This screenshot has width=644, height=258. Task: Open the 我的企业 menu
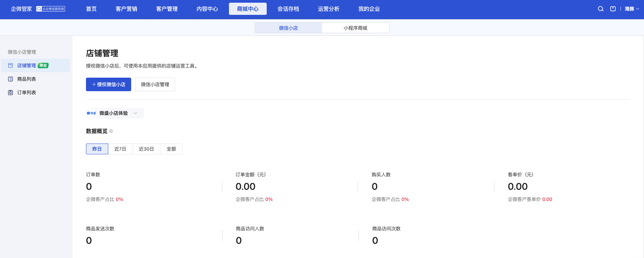tap(369, 9)
